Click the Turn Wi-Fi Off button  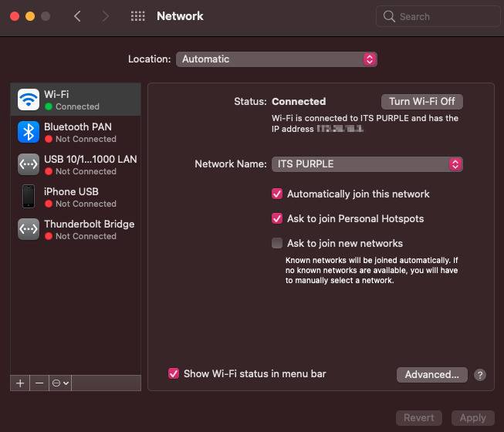coord(421,102)
